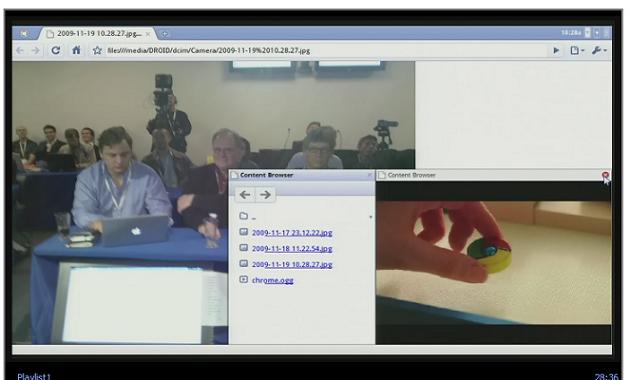Open 2009-11-19 10.28.27.jpg link
The height and width of the screenshot is (380, 630).
click(x=292, y=264)
